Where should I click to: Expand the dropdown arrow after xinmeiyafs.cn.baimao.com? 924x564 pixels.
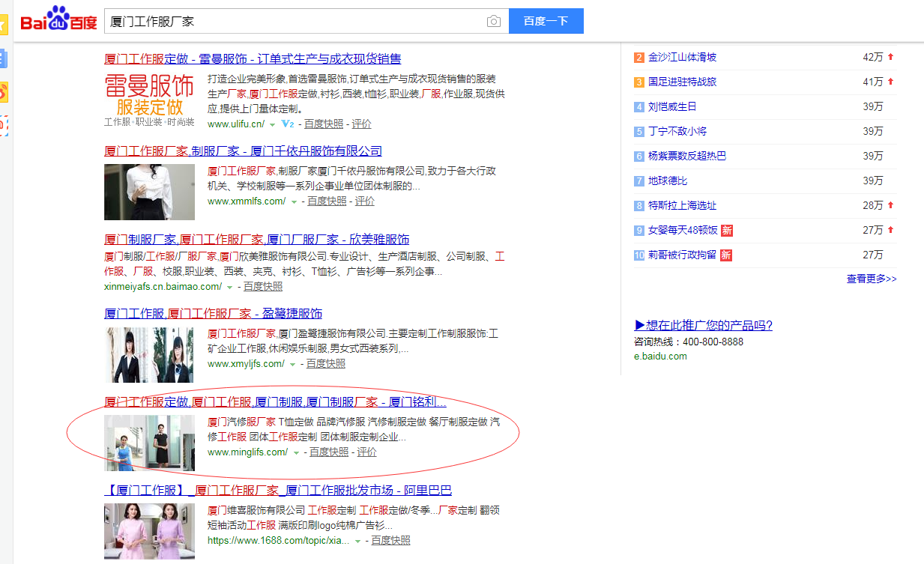tap(230, 287)
